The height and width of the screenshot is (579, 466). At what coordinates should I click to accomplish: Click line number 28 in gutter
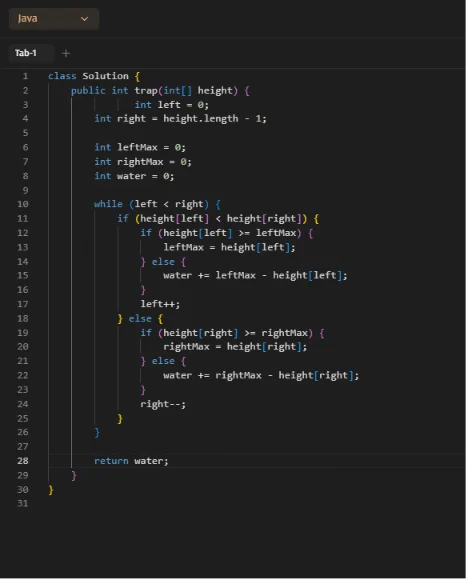(x=23, y=460)
